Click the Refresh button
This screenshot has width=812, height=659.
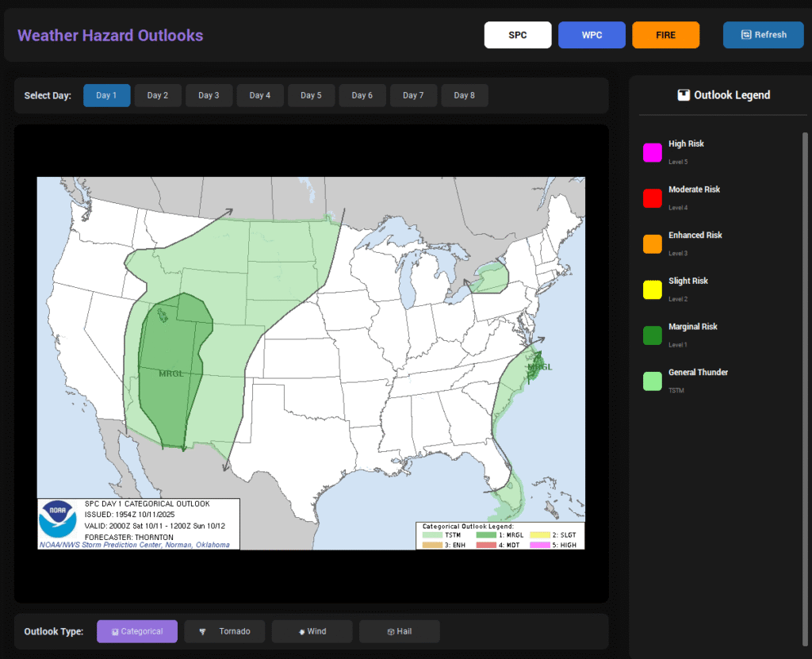coord(763,35)
